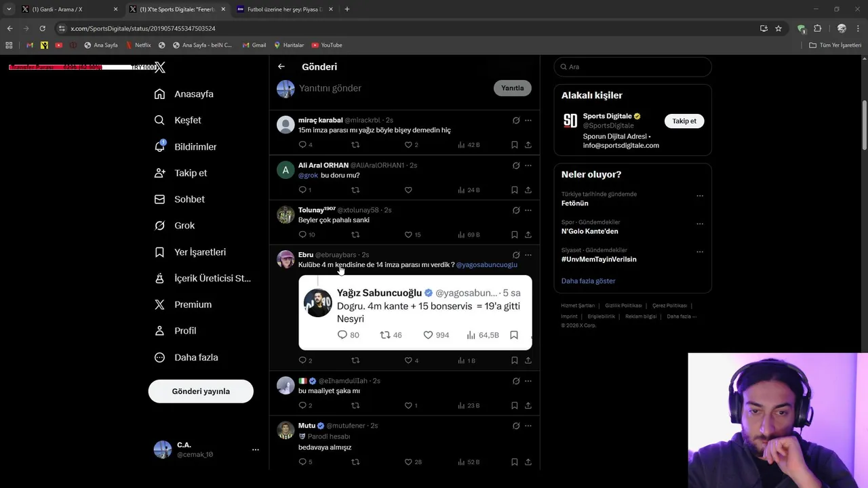Click the Daha fazla göster link
Image resolution: width=868 pixels, height=488 pixels.
(588, 281)
